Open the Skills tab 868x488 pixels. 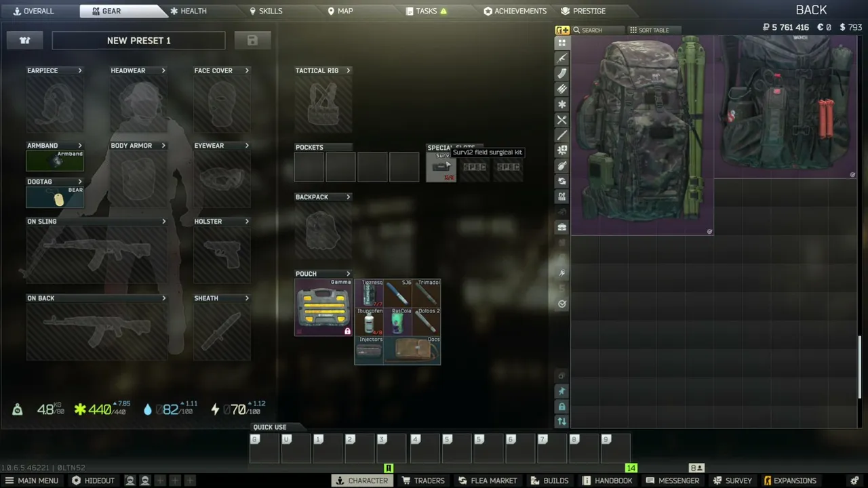click(x=266, y=11)
